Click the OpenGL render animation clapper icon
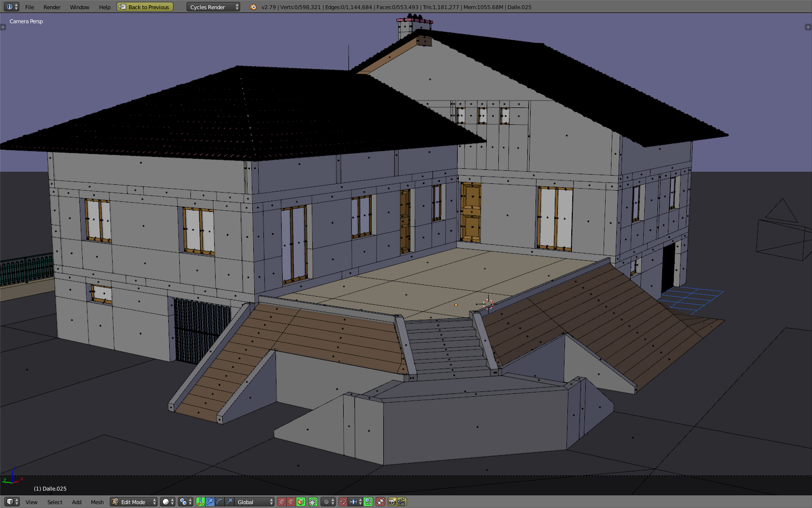This screenshot has height=508, width=812. tap(402, 502)
